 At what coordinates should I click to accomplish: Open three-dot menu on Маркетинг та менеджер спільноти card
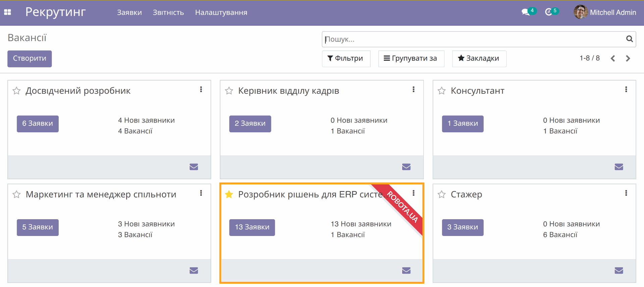[x=201, y=193]
